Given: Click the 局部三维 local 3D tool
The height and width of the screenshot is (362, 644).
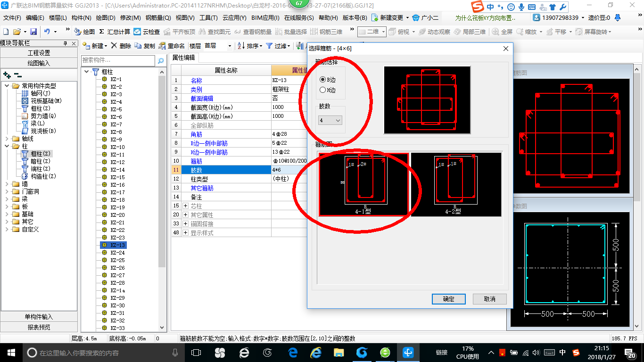Looking at the screenshot, I should click(x=469, y=32).
